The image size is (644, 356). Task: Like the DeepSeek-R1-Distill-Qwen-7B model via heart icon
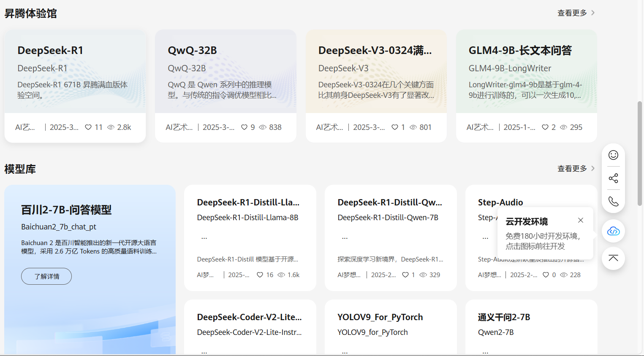coord(405,275)
